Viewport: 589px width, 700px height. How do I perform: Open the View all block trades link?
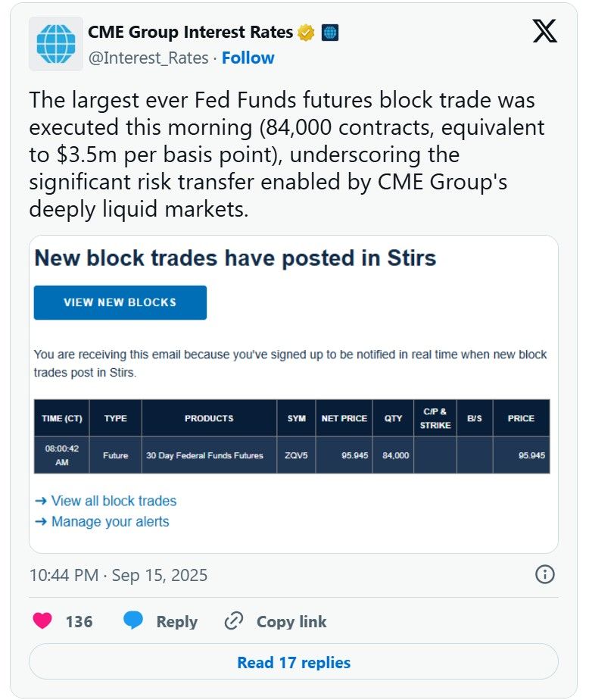[113, 501]
